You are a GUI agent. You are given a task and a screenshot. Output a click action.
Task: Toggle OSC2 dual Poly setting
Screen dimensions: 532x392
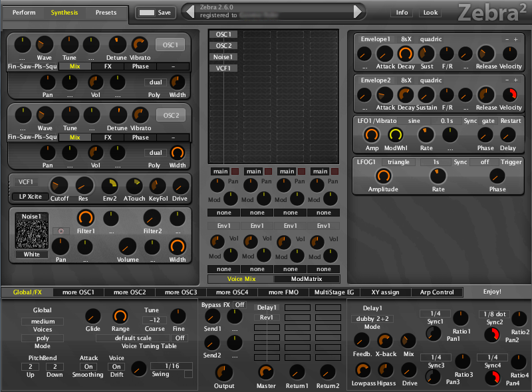tap(156, 153)
